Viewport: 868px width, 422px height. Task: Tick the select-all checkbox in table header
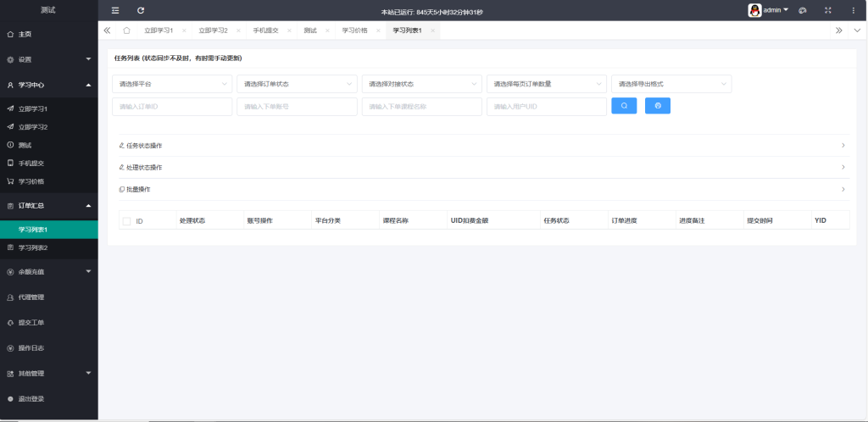tap(127, 221)
